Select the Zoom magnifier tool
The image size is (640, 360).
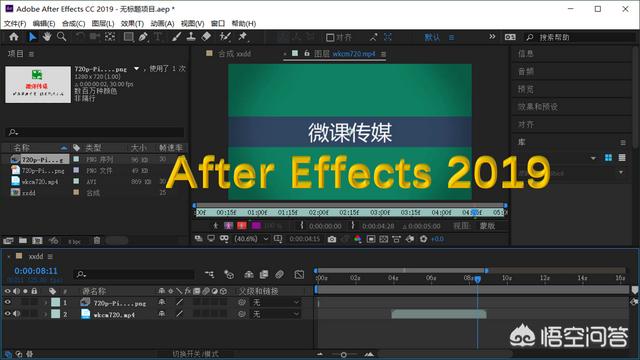click(62, 37)
